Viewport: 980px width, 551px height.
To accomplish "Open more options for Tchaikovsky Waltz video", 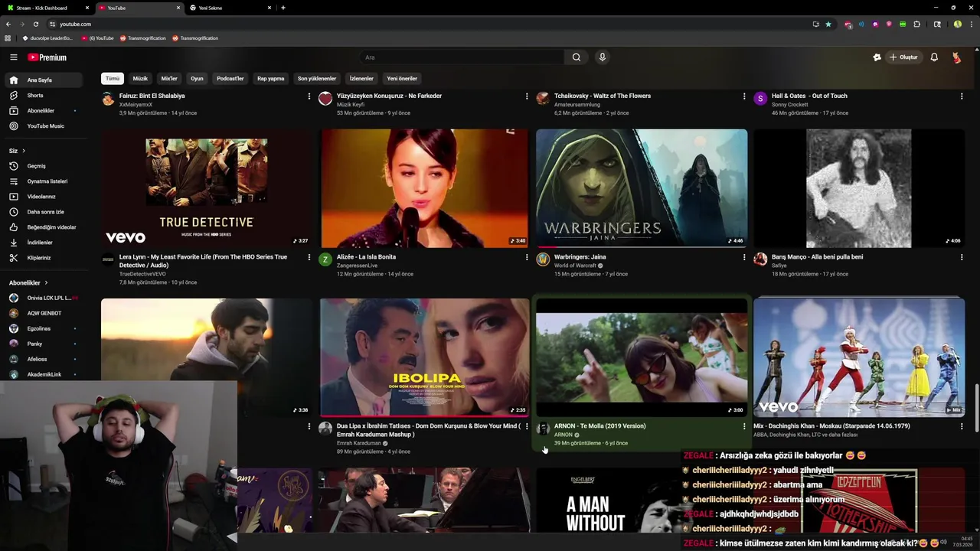I will point(744,96).
